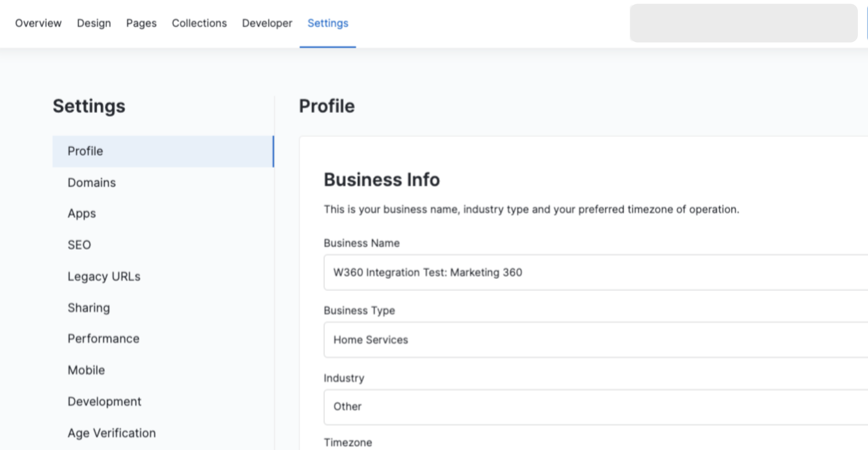Open Development settings

coord(104,401)
